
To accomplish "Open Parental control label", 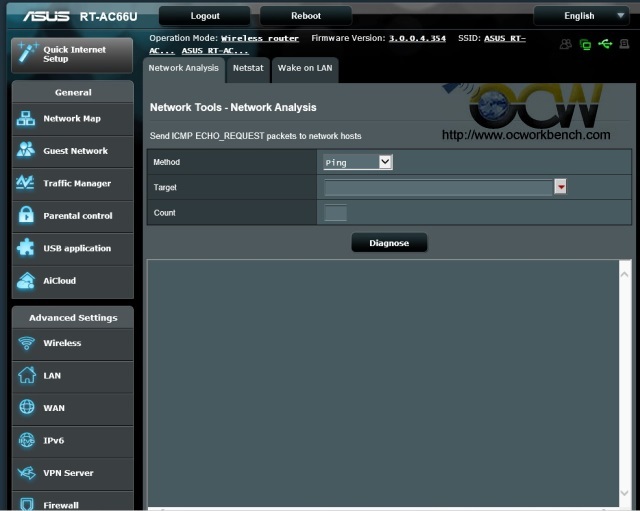I will pos(78,216).
